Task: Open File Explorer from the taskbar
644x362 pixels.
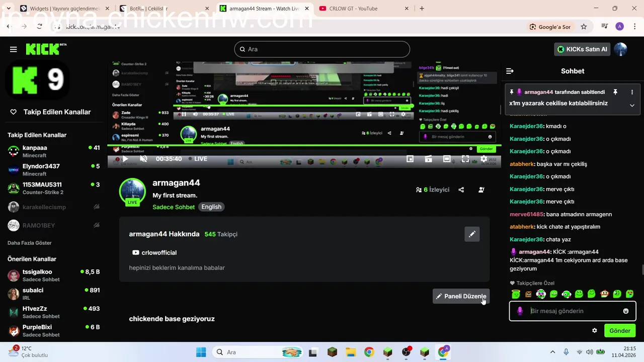Action: click(351, 352)
